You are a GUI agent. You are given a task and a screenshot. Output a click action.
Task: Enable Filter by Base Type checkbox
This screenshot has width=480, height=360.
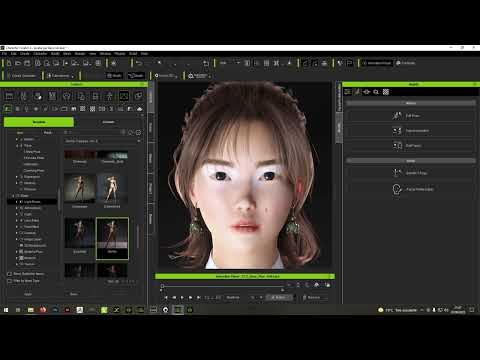pos(9,281)
